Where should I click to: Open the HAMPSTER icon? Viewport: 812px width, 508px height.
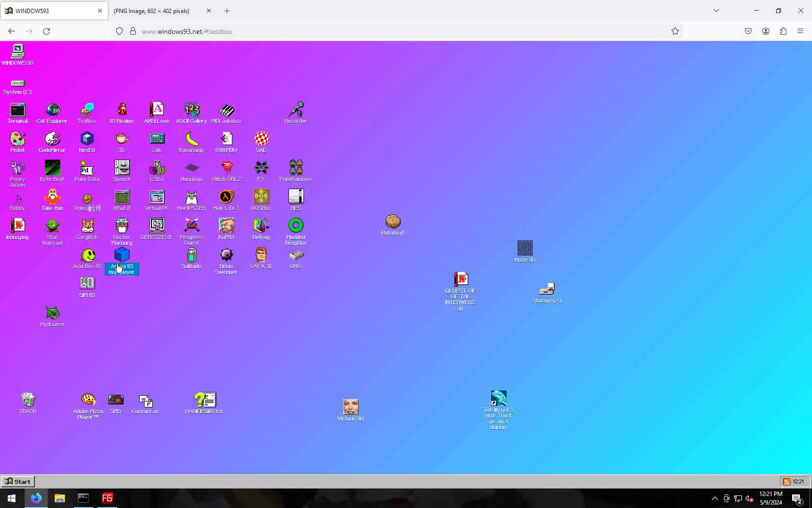[191, 200]
